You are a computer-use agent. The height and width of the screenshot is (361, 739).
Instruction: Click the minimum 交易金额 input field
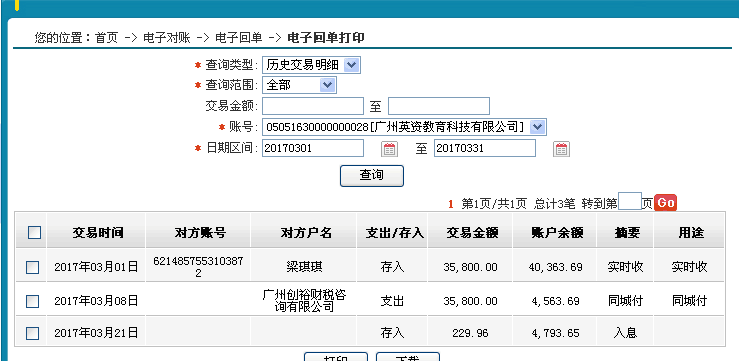pos(313,106)
